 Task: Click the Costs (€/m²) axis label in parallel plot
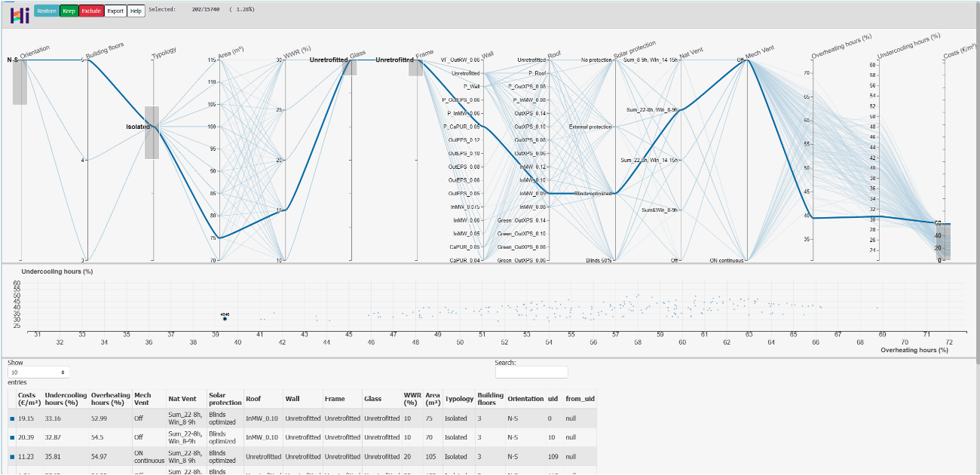(x=960, y=51)
